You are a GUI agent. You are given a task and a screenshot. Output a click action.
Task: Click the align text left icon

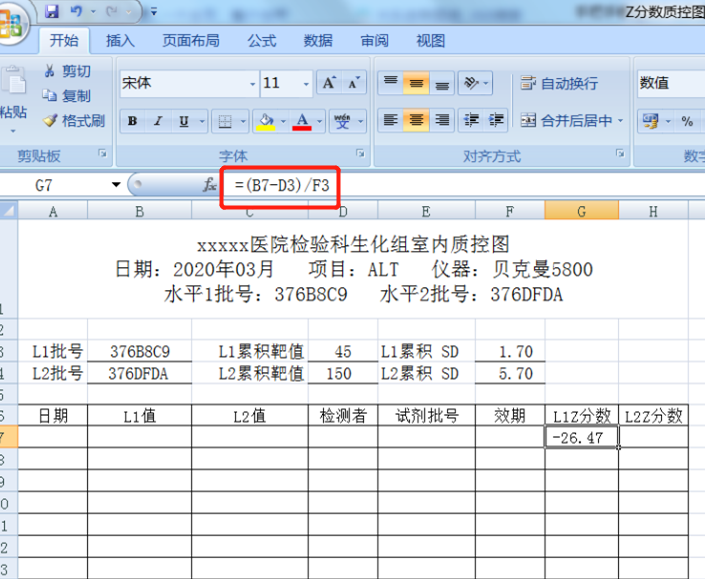pos(391,120)
